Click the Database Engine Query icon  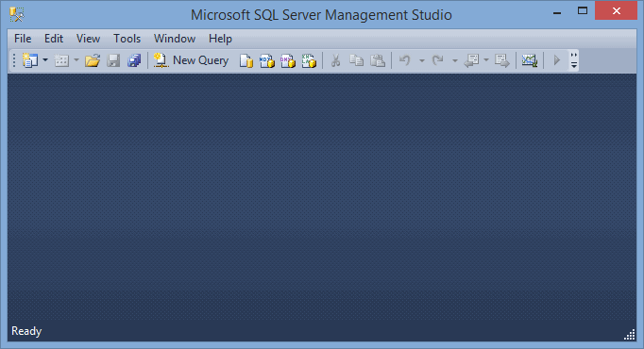point(246,60)
